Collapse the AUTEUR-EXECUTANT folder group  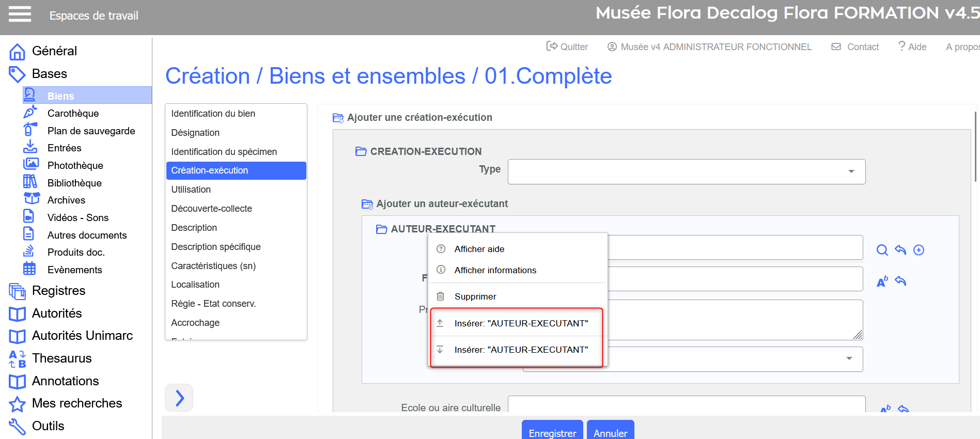pos(382,229)
